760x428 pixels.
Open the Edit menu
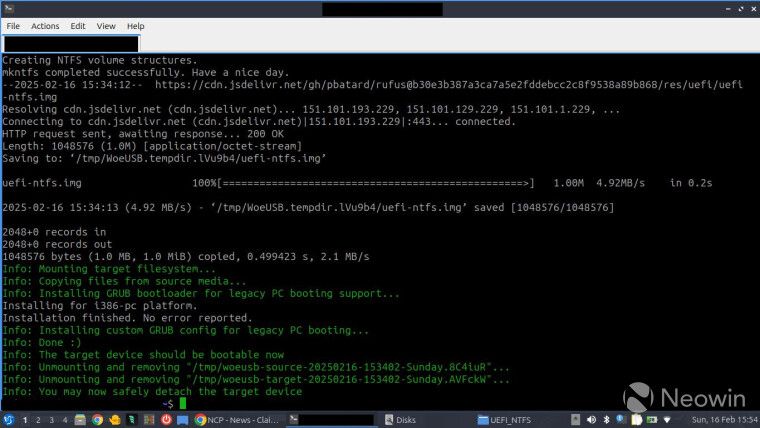click(x=77, y=25)
